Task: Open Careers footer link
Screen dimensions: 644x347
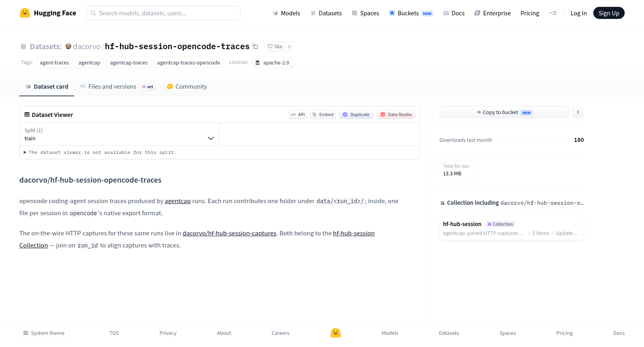Action: 281,333
